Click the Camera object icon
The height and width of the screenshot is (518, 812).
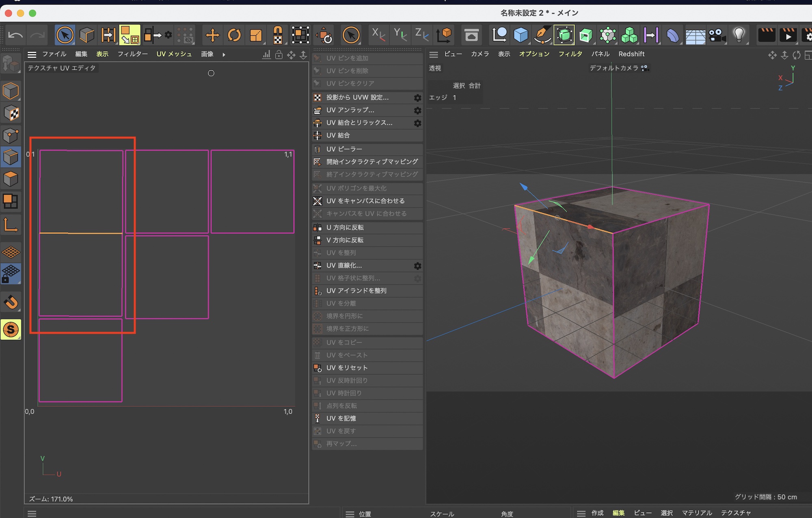(717, 35)
